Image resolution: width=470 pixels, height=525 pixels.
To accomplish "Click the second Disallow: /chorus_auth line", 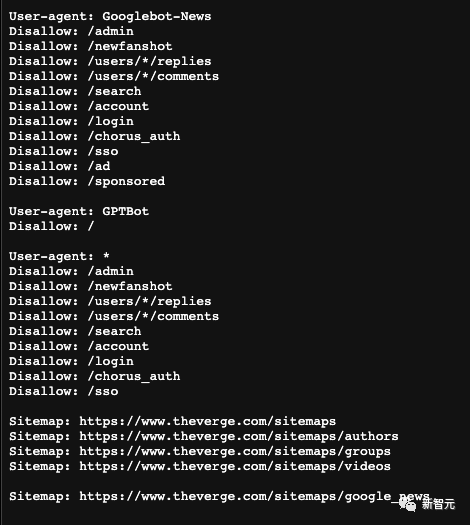I will [x=95, y=376].
